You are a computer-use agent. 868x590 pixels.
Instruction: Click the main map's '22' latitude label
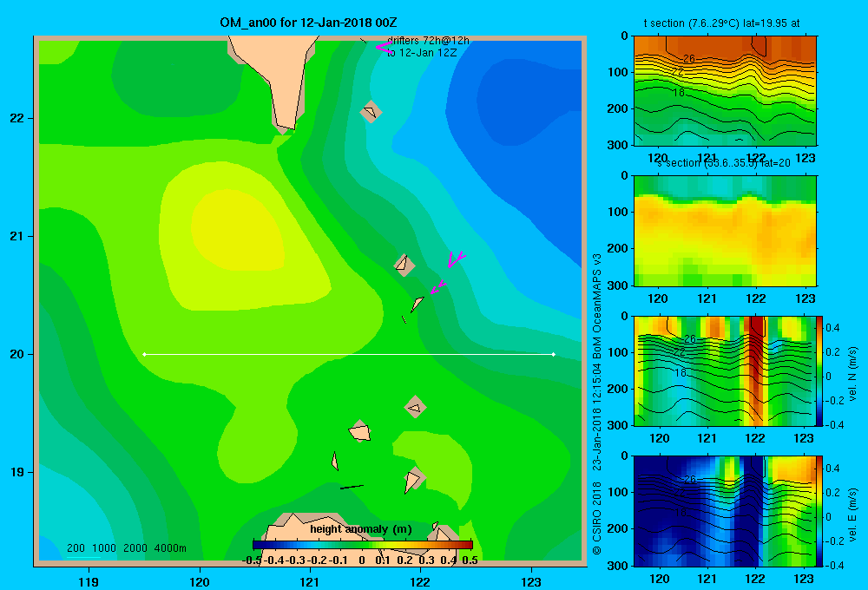(17, 119)
